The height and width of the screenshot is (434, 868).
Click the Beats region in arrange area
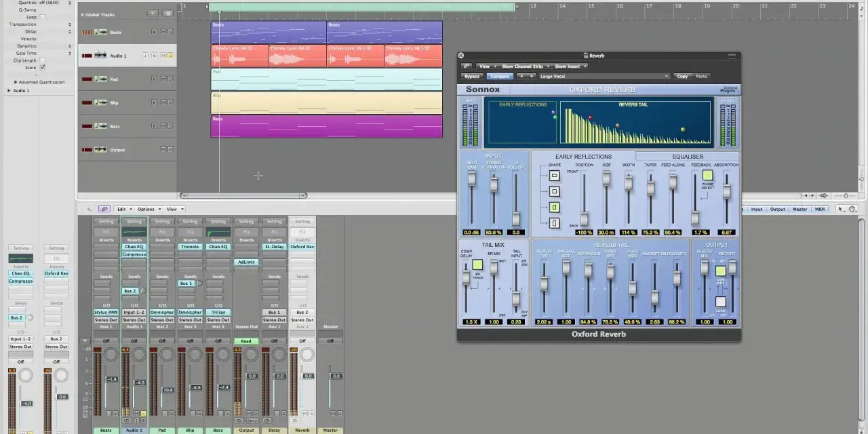pyautogui.click(x=269, y=33)
